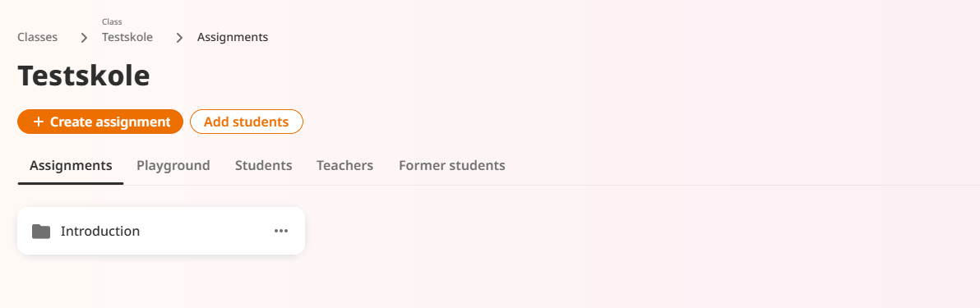View the Teachers tab
Viewport: 980px width, 308px height.
(x=344, y=166)
